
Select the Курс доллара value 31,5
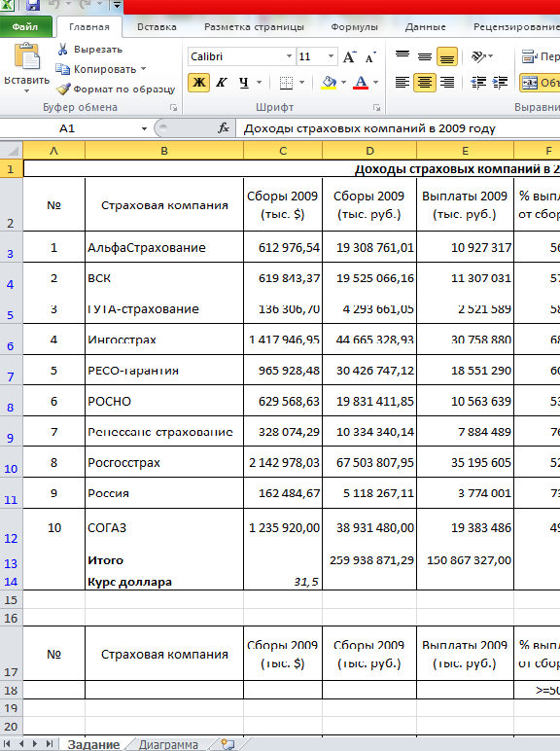point(283,582)
